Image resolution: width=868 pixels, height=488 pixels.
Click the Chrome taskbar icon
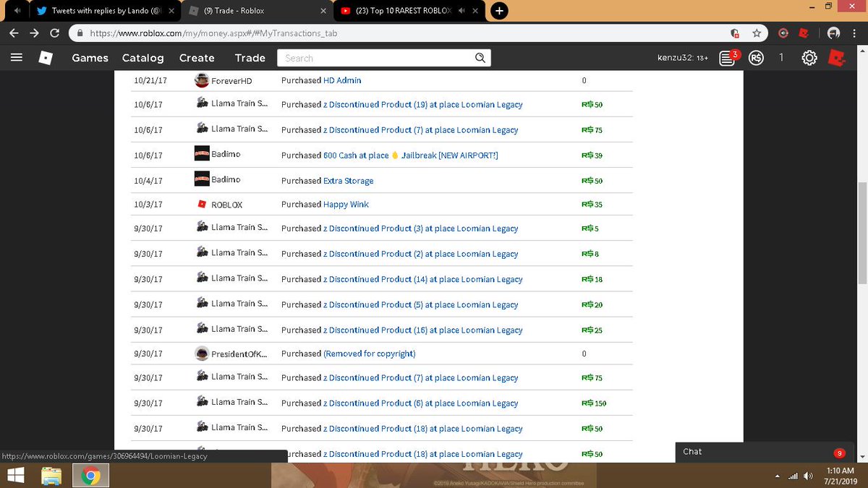point(90,475)
